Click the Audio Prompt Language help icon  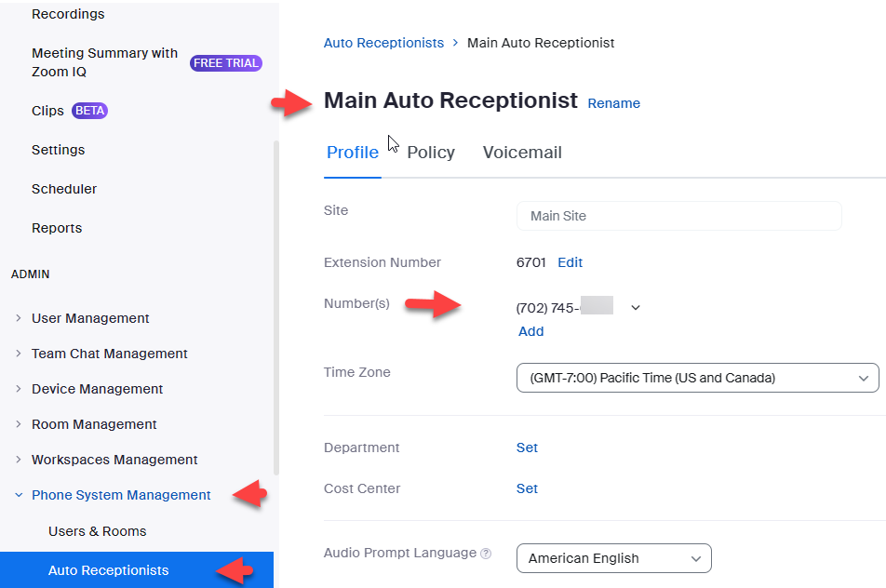coord(486,554)
